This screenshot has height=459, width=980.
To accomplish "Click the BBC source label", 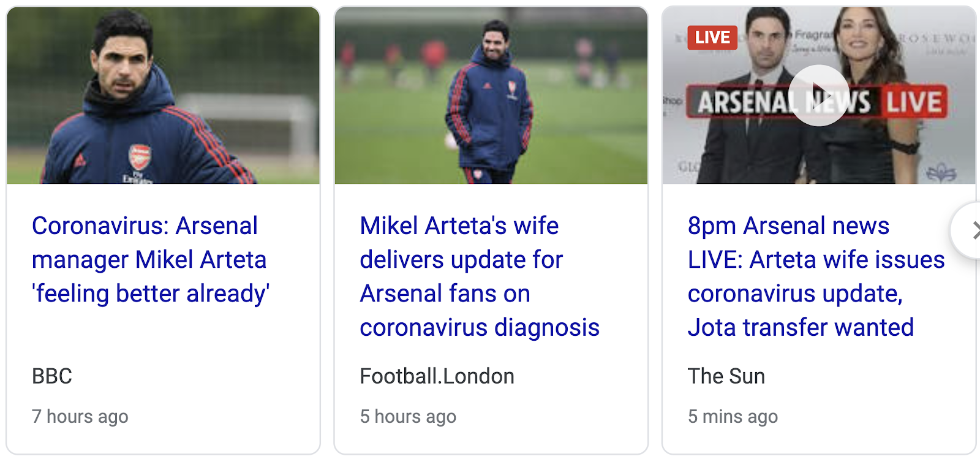I will pyautogui.click(x=52, y=376).
